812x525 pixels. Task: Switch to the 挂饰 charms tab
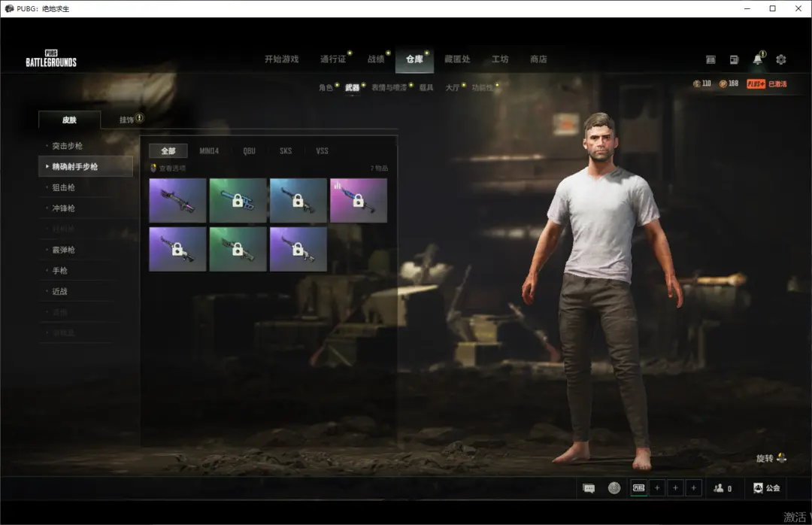[127, 120]
